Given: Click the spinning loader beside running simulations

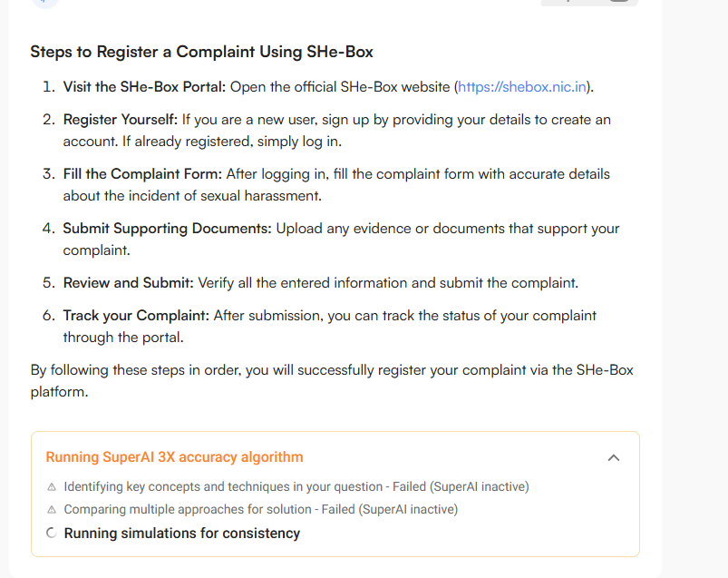Looking at the screenshot, I should 51,533.
